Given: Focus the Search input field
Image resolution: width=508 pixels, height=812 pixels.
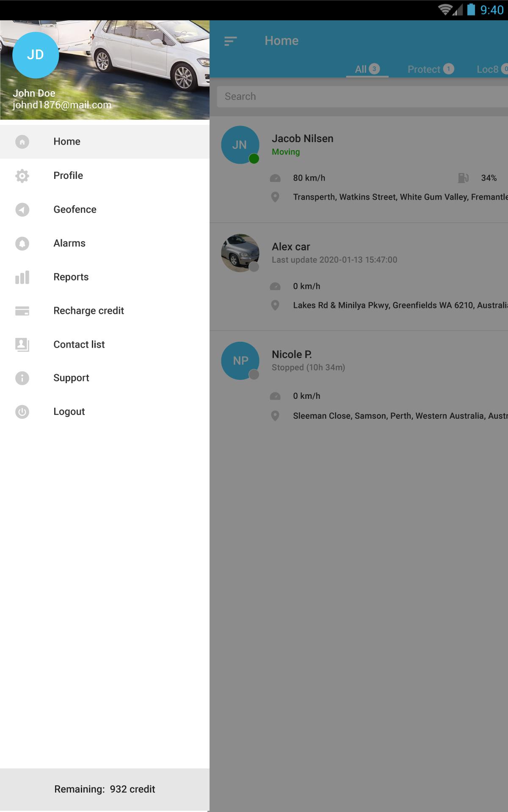Looking at the screenshot, I should click(x=362, y=96).
